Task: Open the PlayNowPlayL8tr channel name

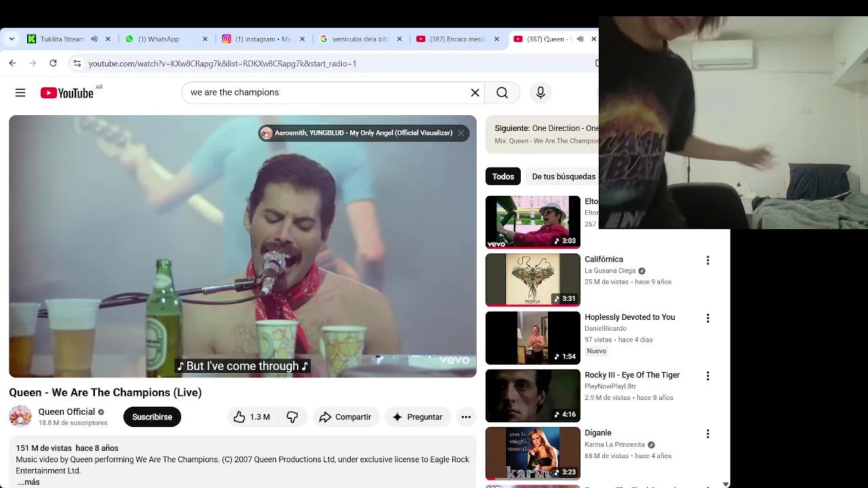Action: [610, 386]
